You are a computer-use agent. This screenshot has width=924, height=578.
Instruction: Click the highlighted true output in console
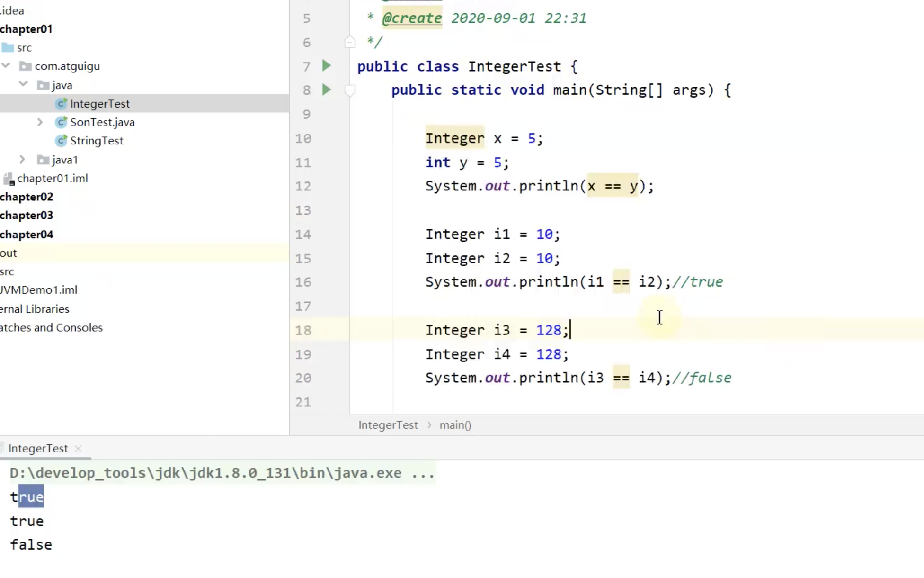(27, 497)
